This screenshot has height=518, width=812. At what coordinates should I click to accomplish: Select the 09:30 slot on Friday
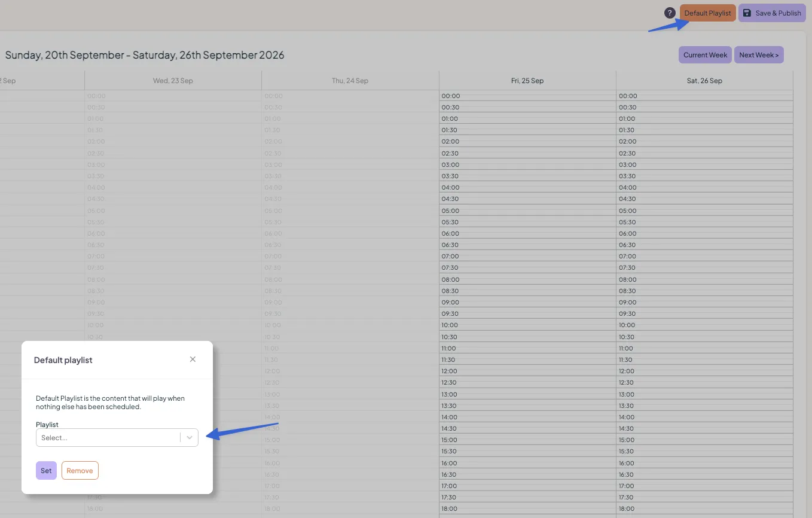pos(527,314)
